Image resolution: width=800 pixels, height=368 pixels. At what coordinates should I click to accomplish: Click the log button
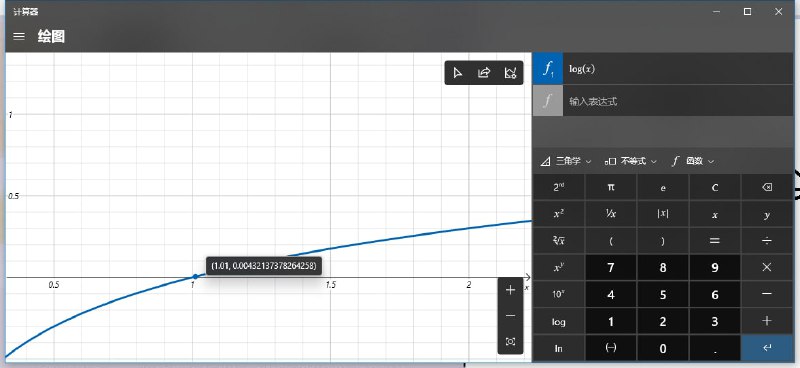[559, 322]
